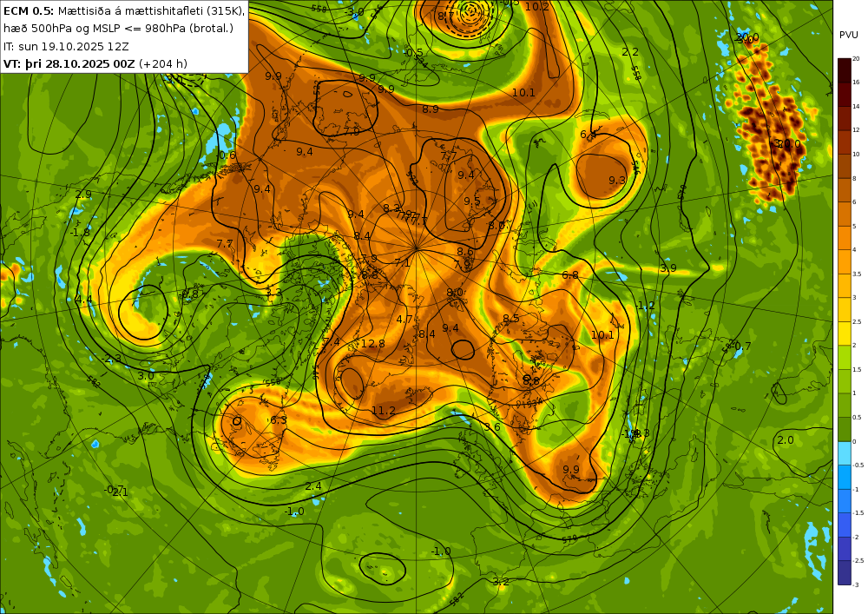The height and width of the screenshot is (614, 868).
Task: Click the map value '2.4'
Action: (313, 485)
